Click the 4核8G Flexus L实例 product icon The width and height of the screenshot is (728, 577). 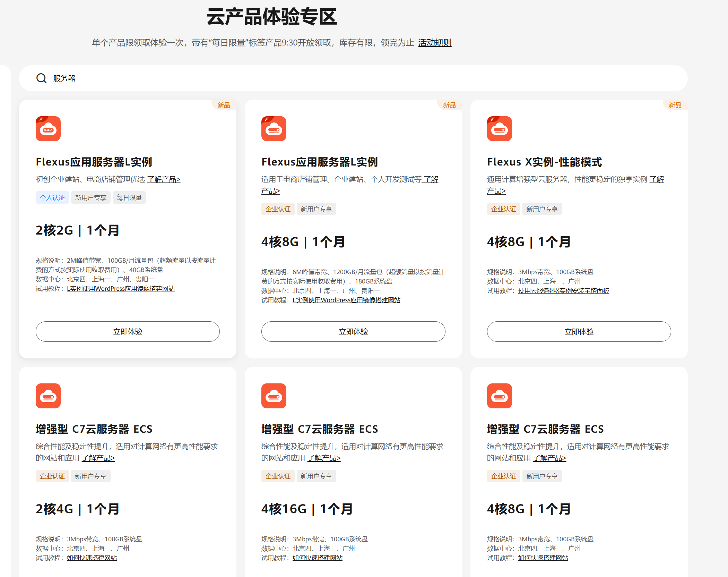[x=274, y=129]
